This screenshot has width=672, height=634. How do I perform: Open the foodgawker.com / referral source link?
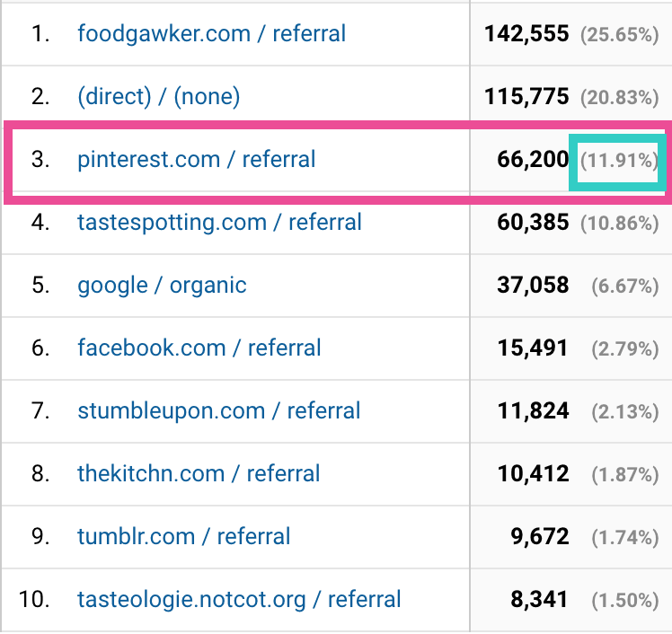211,34
